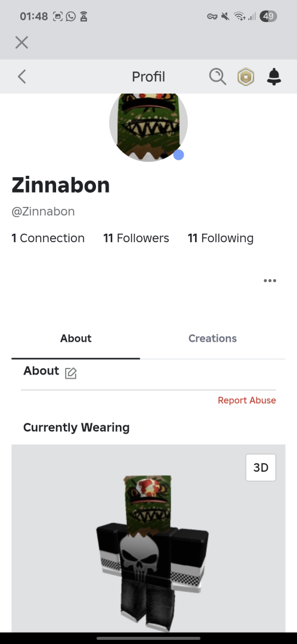
Task: Open the search magnifier icon
Action: (x=217, y=76)
